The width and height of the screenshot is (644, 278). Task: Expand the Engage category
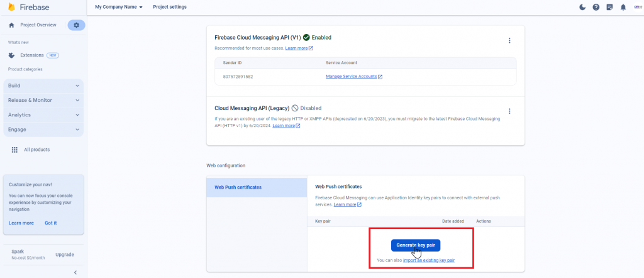tap(43, 130)
